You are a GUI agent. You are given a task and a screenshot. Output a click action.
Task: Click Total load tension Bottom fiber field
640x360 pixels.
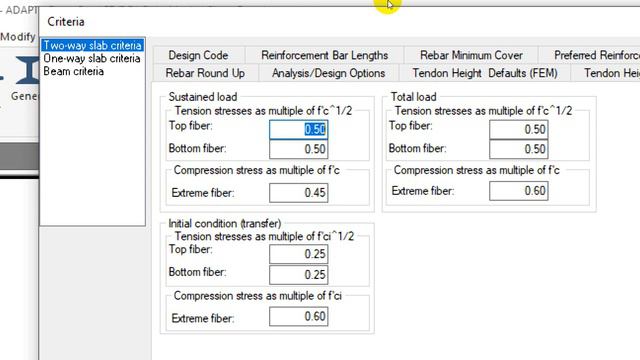pyautogui.click(x=518, y=149)
